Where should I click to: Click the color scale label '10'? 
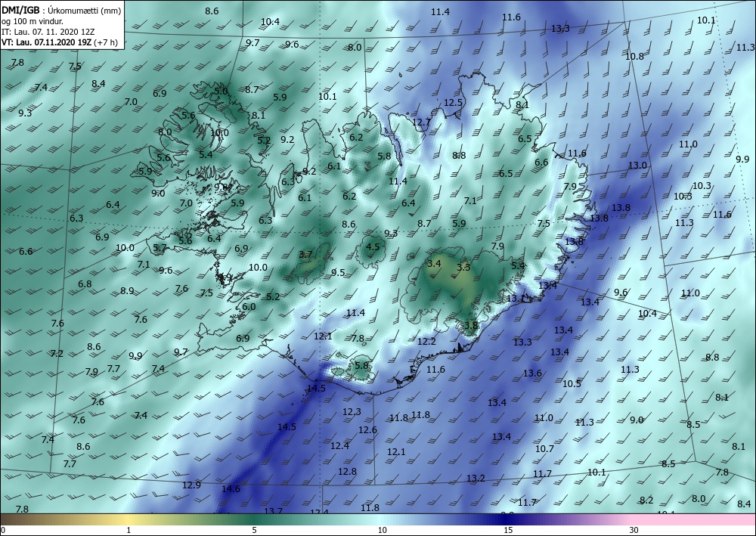pyautogui.click(x=383, y=530)
